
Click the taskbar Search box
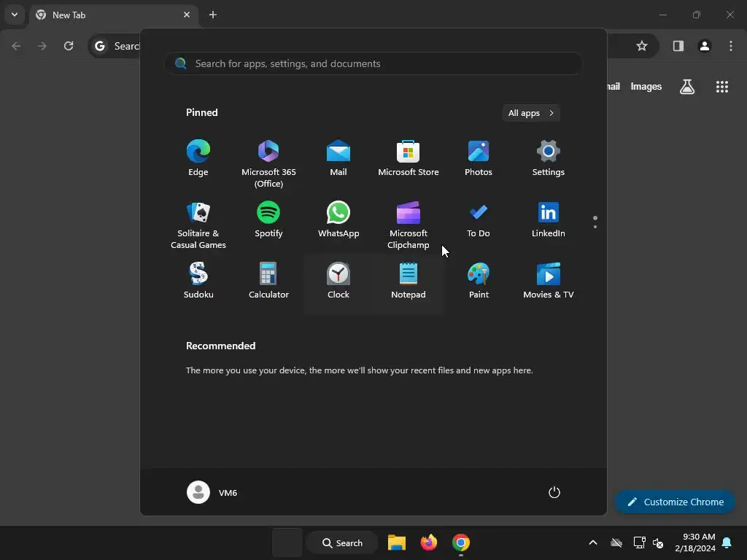click(342, 542)
